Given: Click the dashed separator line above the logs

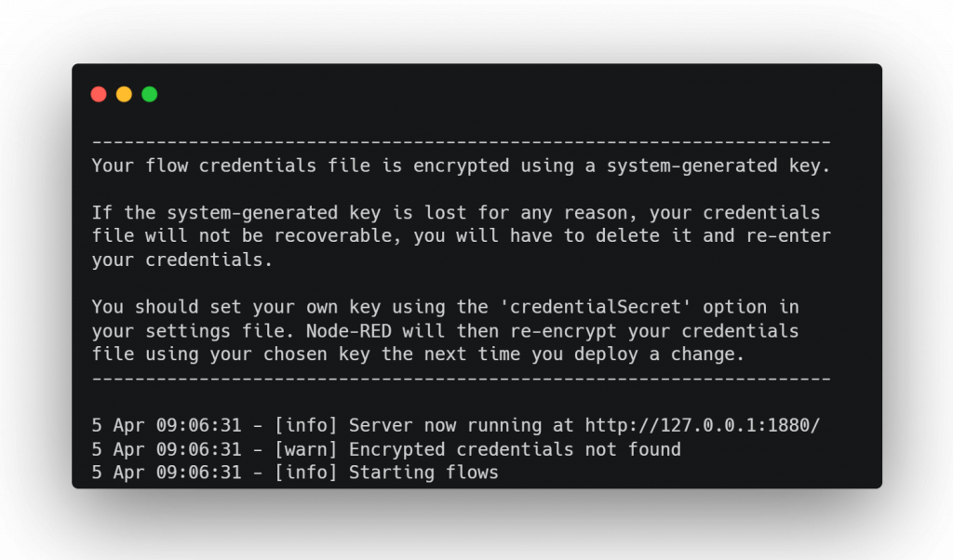Looking at the screenshot, I should [460, 378].
